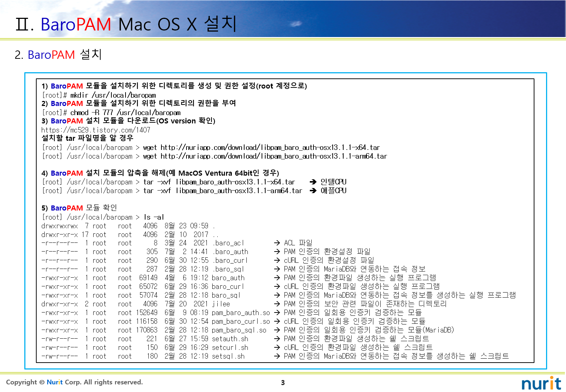Click the file size '152649' value
Screen dimensions: 566x392
tap(147, 313)
